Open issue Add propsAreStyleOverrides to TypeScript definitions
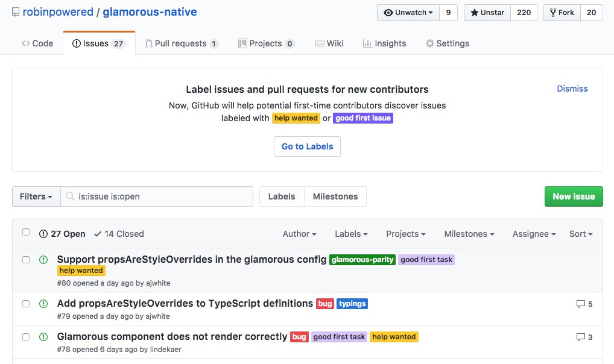The height and width of the screenshot is (364, 614). click(x=185, y=303)
